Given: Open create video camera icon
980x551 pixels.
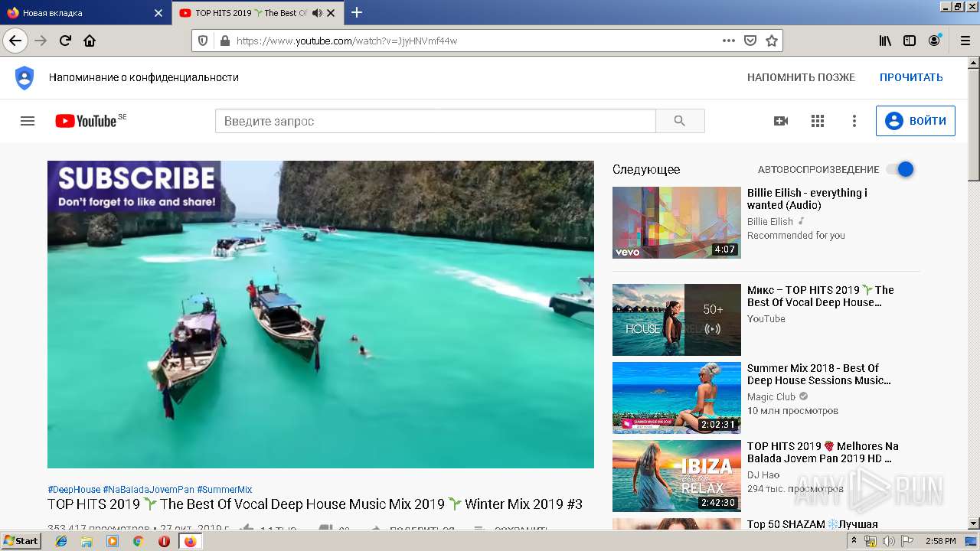Looking at the screenshot, I should (781, 121).
